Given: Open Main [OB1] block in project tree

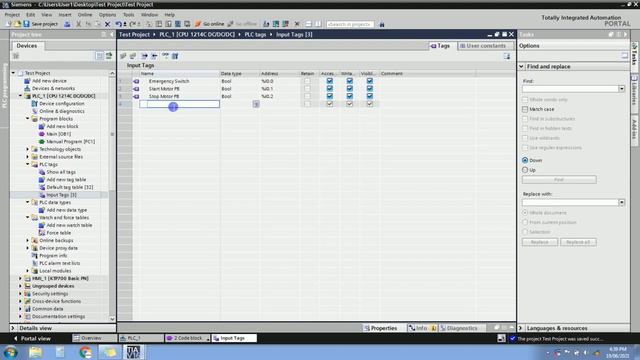Looking at the screenshot, I should [x=58, y=134].
